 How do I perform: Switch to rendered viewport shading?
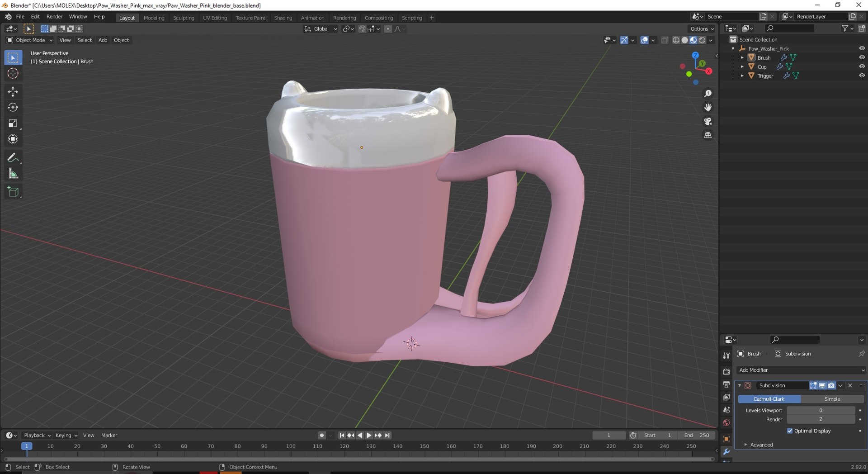(702, 40)
